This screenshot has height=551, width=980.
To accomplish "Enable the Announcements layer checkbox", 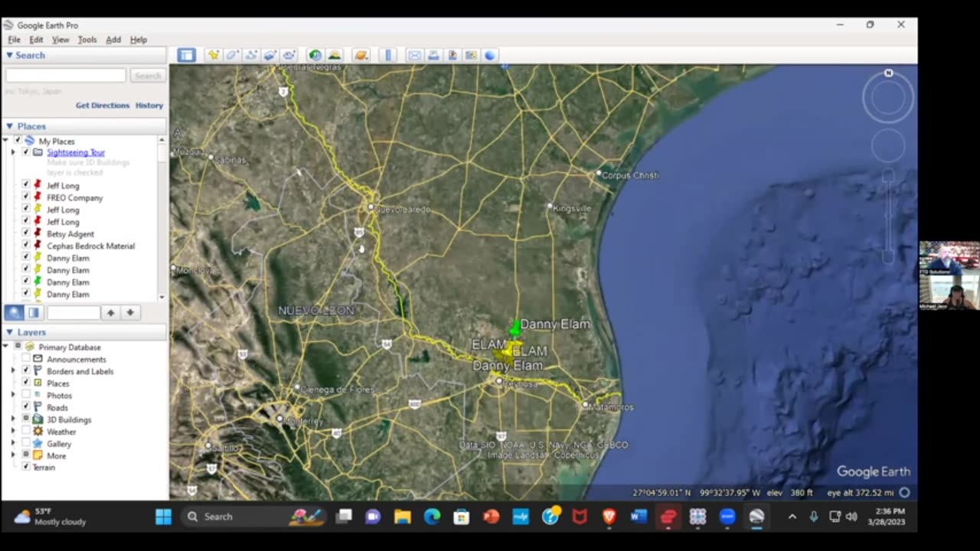I will pyautogui.click(x=25, y=359).
